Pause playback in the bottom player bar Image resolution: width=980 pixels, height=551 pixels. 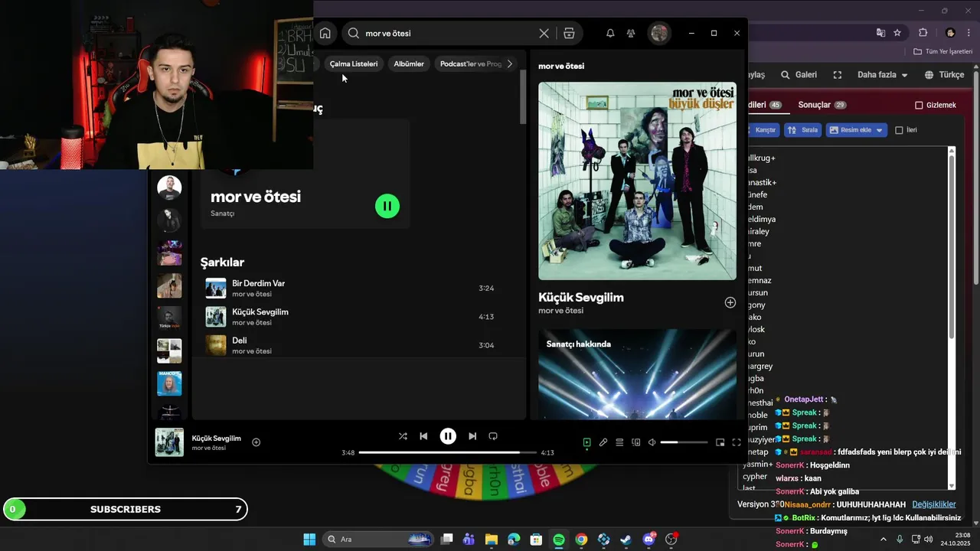448,436
